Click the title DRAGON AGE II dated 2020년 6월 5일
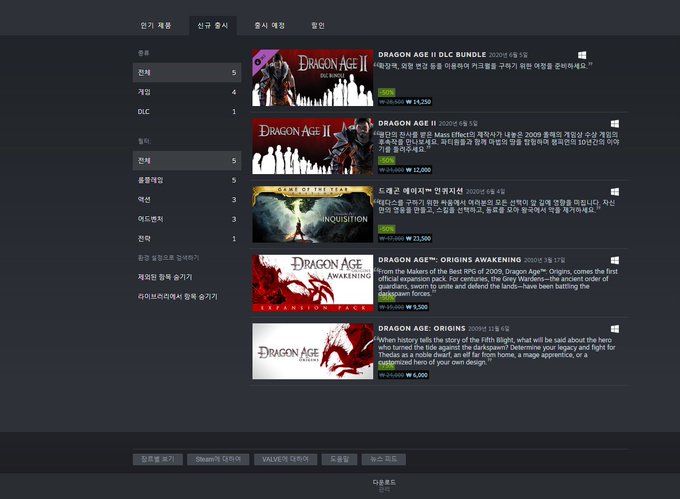The height and width of the screenshot is (499, 680). click(407, 123)
